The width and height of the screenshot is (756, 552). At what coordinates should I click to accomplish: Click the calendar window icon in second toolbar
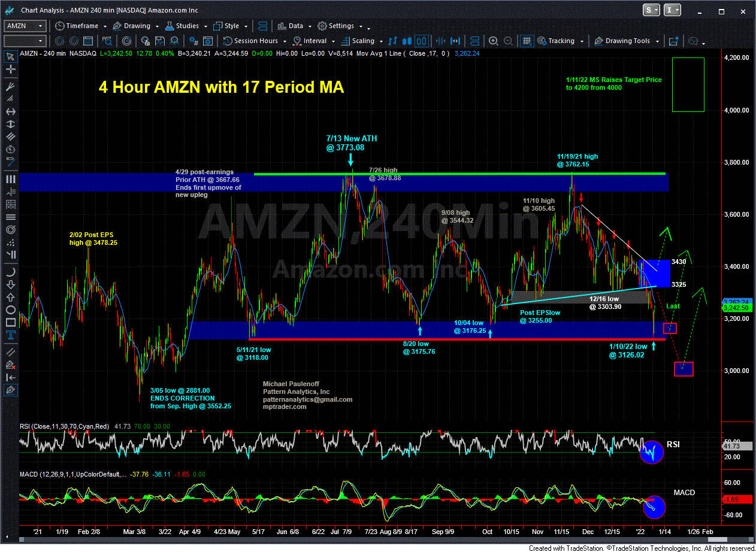(87, 41)
